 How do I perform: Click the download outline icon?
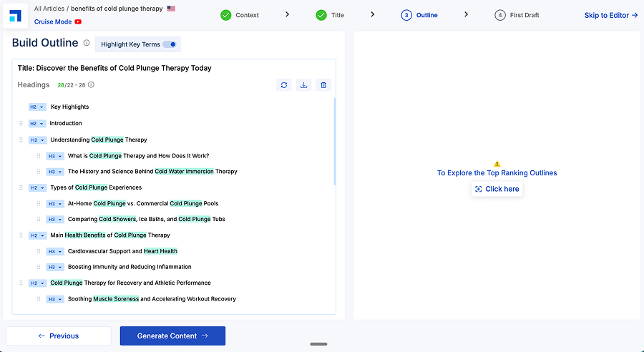[303, 85]
